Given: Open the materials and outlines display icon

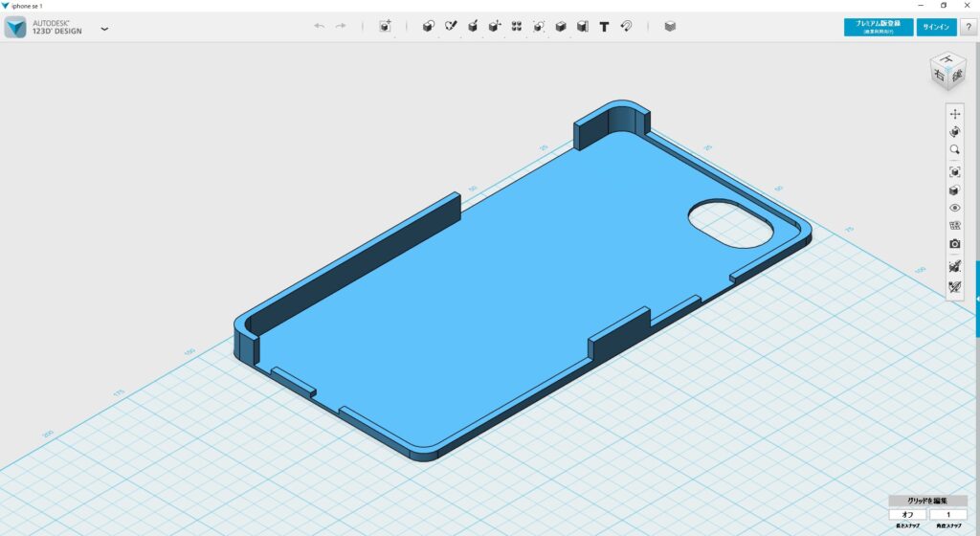Looking at the screenshot, I should click(x=955, y=190).
